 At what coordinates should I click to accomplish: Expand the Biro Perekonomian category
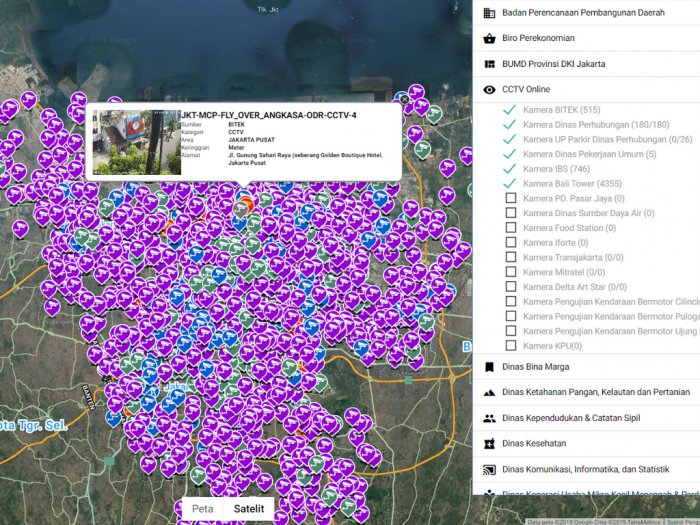538,39
